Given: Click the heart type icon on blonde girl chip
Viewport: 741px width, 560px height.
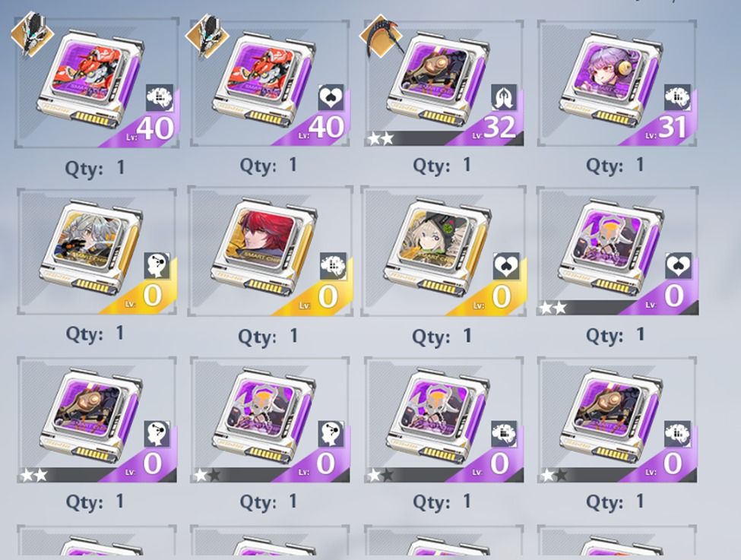Looking at the screenshot, I should 506,266.
